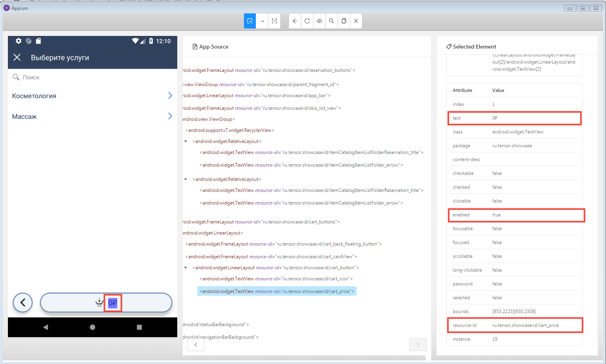Screen dimensions: 606x364
Task: Start recording with the eye icon
Action: (x=319, y=21)
